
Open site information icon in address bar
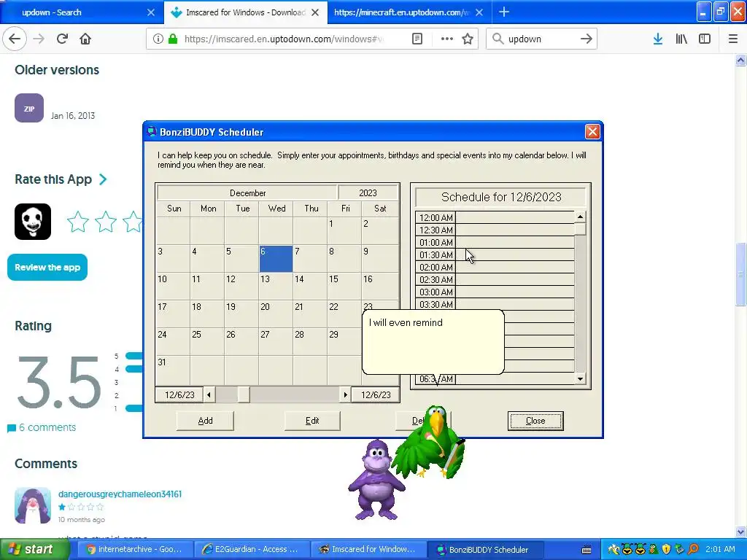(x=158, y=39)
